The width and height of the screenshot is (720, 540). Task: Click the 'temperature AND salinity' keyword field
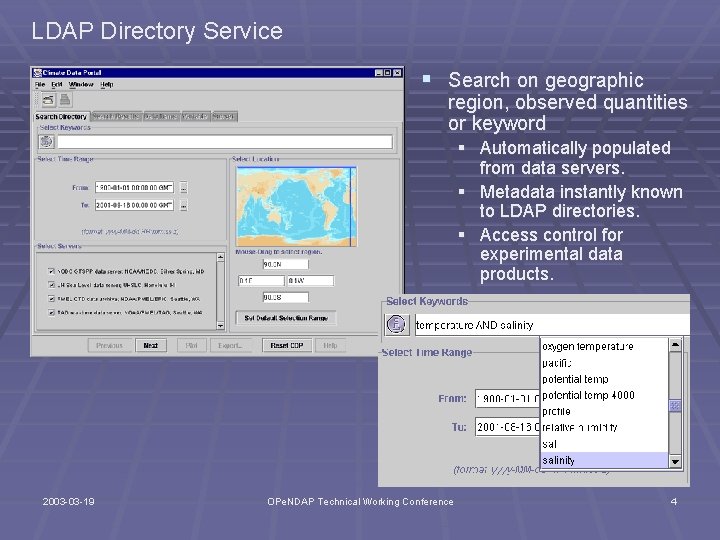tap(552, 325)
